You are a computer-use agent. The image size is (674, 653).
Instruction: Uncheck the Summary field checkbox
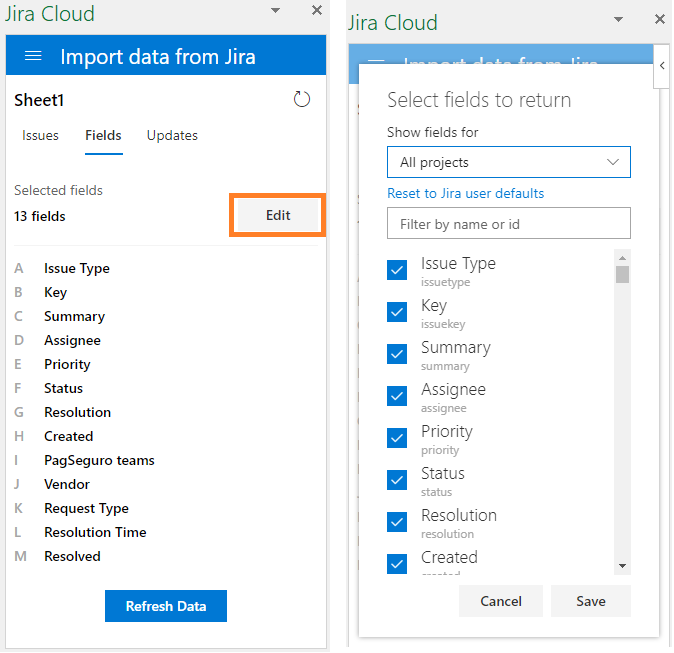397,354
